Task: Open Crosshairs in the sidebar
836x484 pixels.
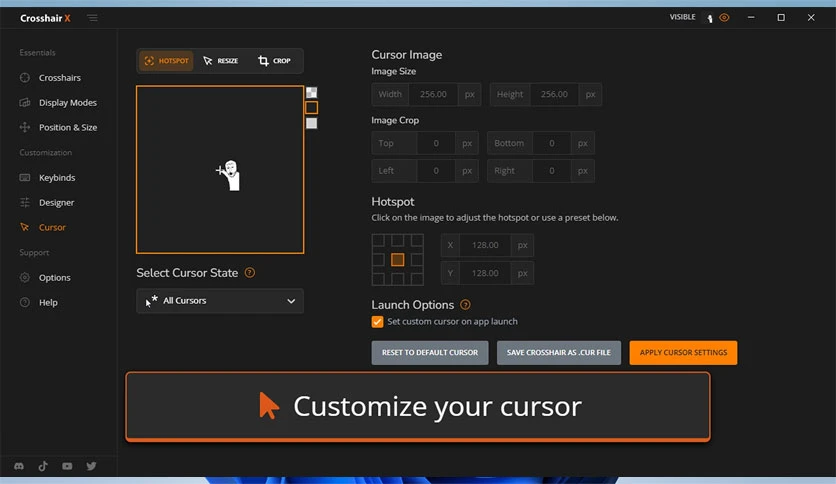Action: click(x=60, y=78)
